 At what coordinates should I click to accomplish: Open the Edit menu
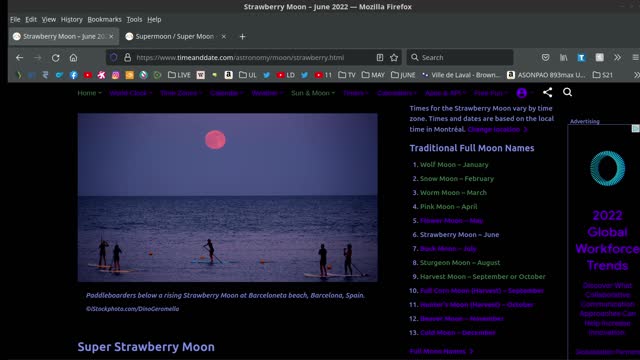[x=31, y=20]
